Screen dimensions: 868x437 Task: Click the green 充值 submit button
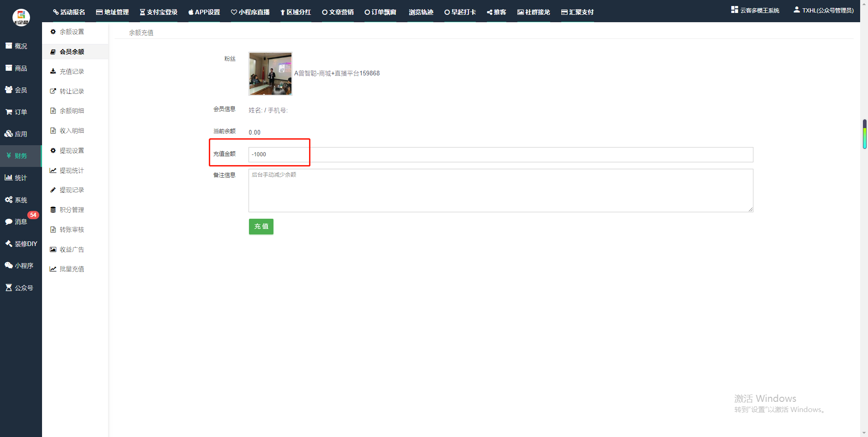[261, 227]
